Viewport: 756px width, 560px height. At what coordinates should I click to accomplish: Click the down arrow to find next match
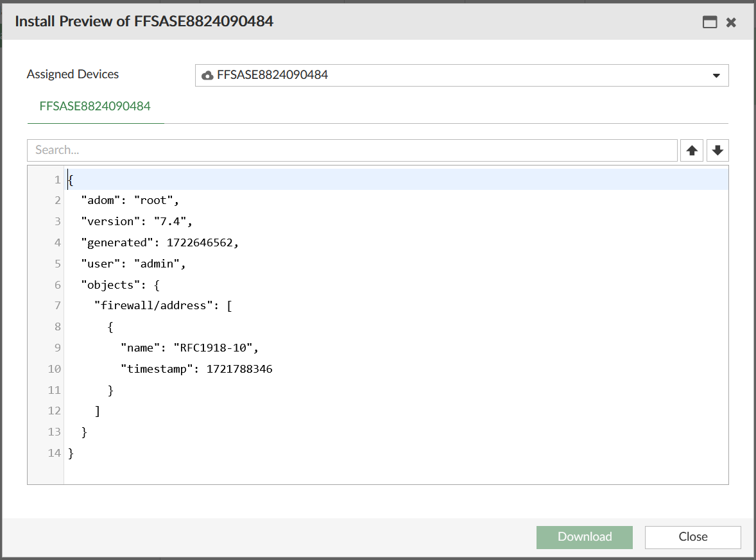pyautogui.click(x=717, y=149)
